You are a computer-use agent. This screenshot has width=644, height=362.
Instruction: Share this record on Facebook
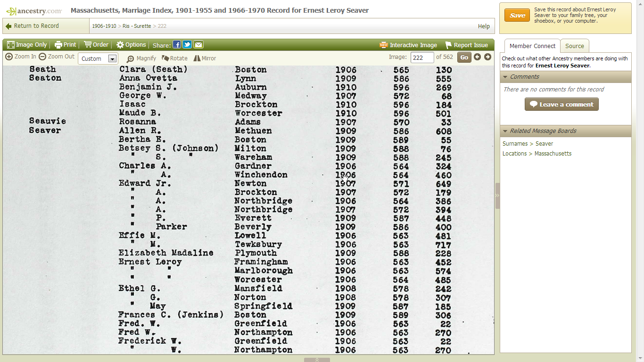177,44
